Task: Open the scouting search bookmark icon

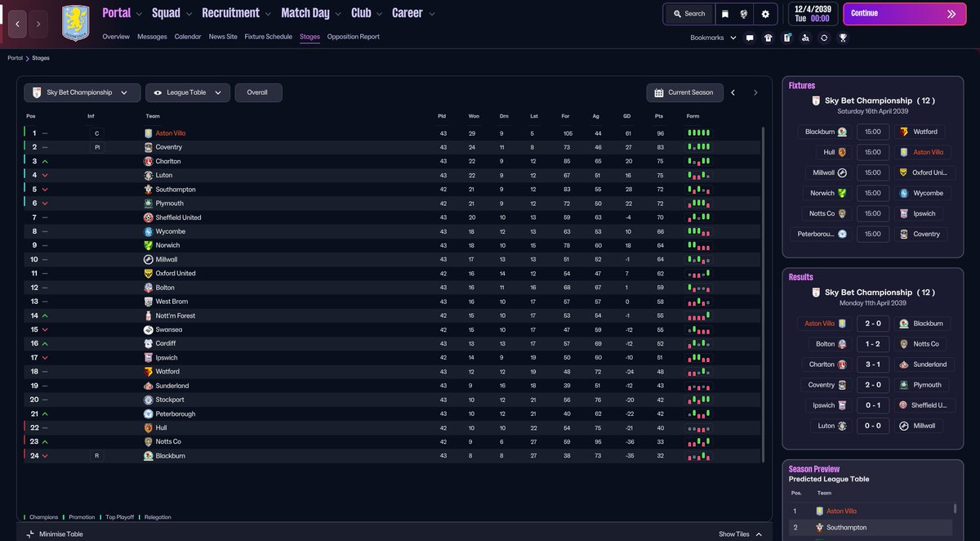Action: 805,38
